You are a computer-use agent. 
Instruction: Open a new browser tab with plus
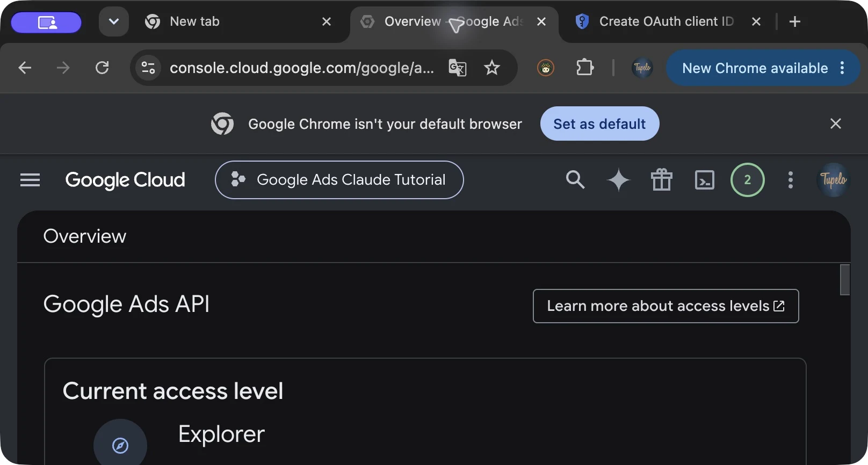[795, 21]
